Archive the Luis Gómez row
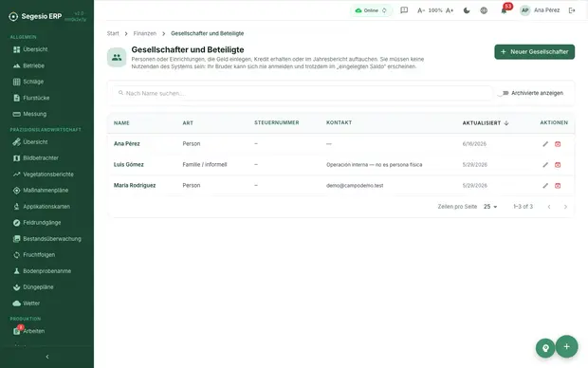Viewport: 588px width, 368px height. coord(558,165)
